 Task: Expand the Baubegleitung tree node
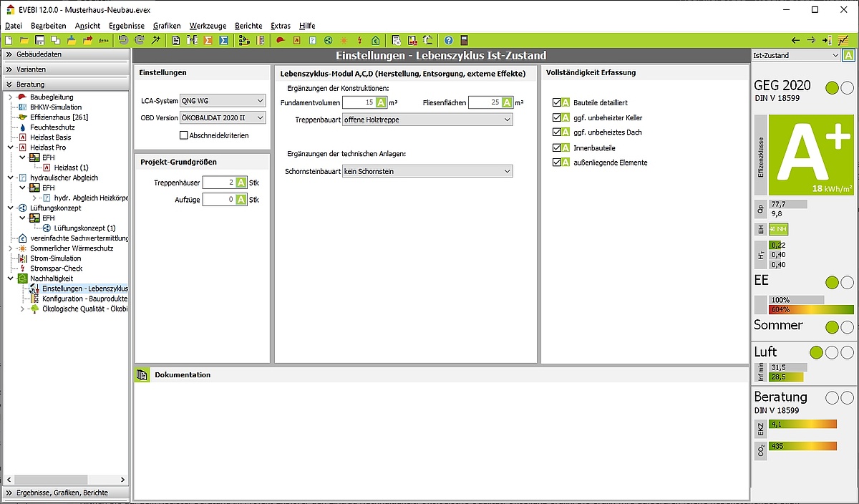tap(10, 97)
